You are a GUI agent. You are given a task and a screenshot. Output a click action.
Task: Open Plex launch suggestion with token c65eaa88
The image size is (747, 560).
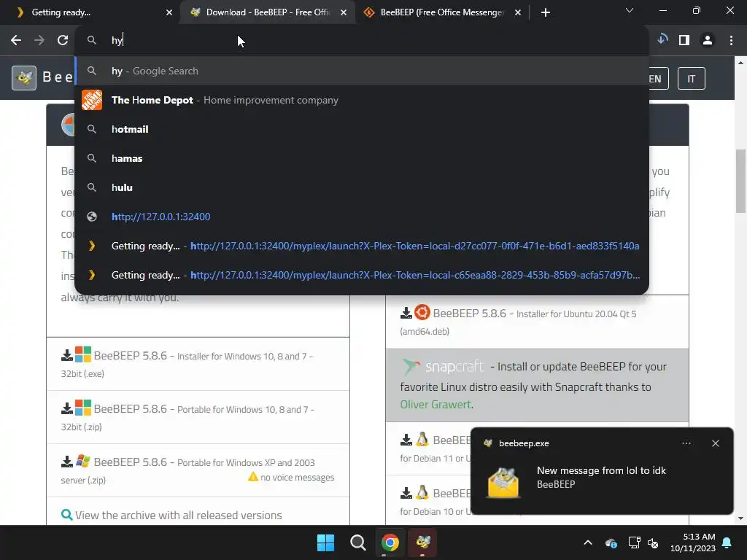tap(362, 275)
